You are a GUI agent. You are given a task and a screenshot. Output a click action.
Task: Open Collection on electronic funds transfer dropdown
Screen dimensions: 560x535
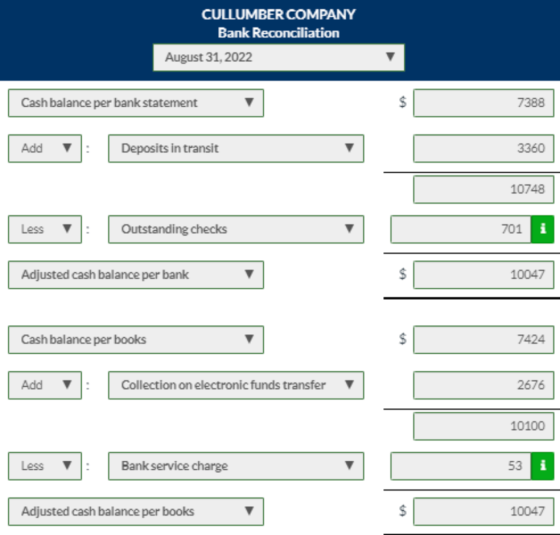(236, 385)
